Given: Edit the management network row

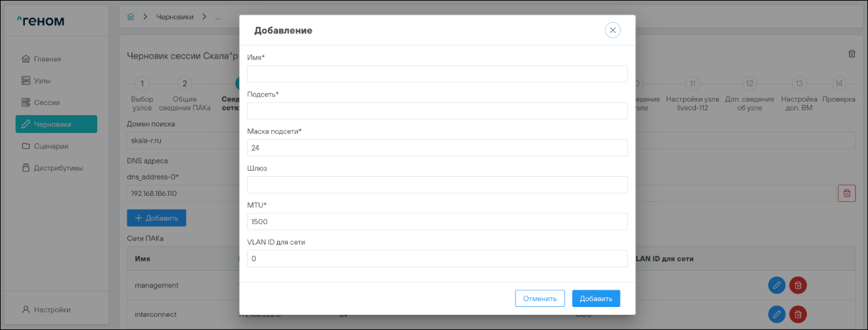Looking at the screenshot, I should coord(777,285).
